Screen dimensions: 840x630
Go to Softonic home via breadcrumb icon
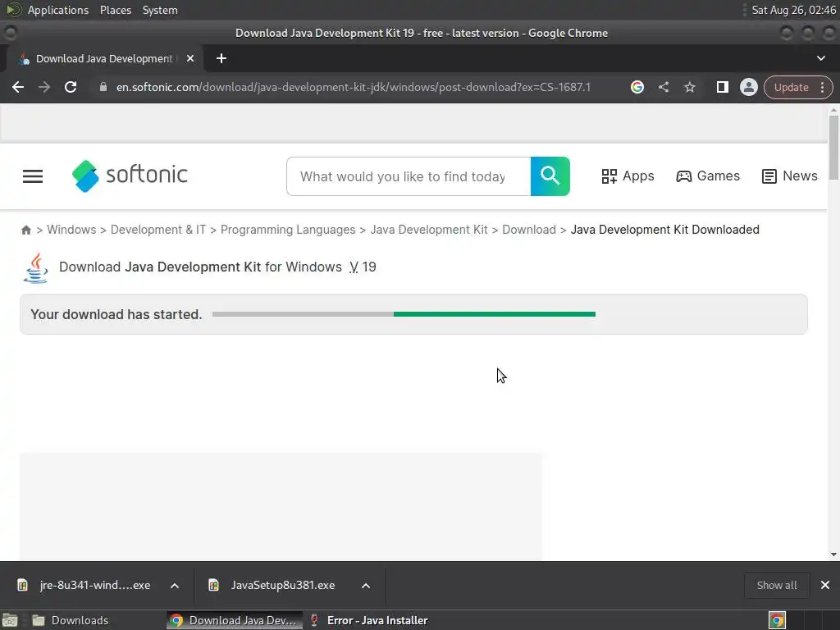pos(25,230)
